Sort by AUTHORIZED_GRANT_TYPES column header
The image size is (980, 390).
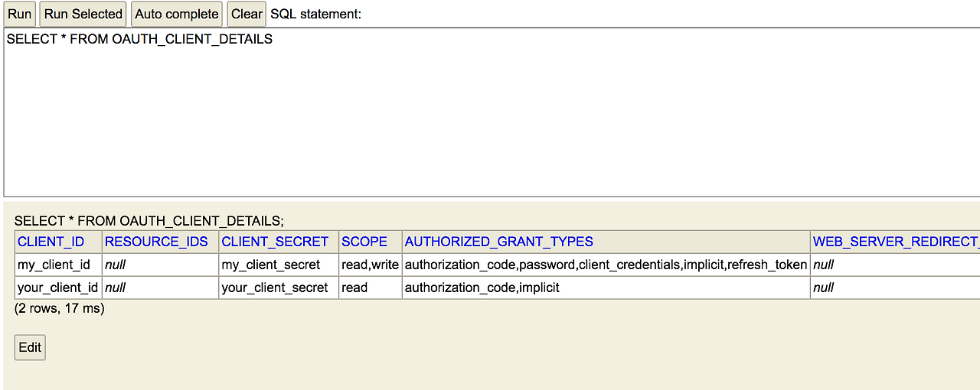coord(606,242)
